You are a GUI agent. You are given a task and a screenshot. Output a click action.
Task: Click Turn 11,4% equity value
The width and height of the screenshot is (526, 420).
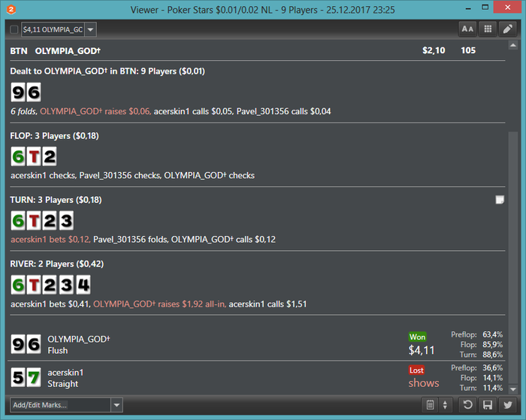492,388
